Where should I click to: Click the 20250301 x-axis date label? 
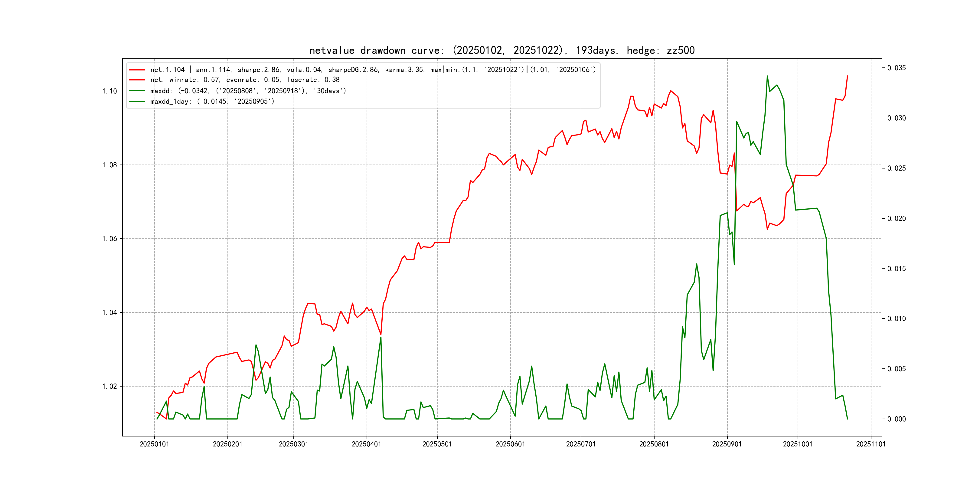pos(293,444)
